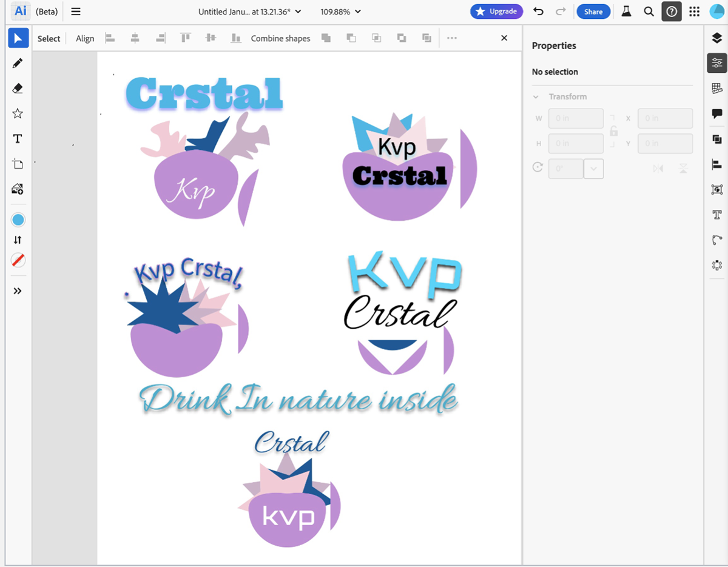Flip horizontally in Transform
The width and height of the screenshot is (728, 567).
pos(658,169)
